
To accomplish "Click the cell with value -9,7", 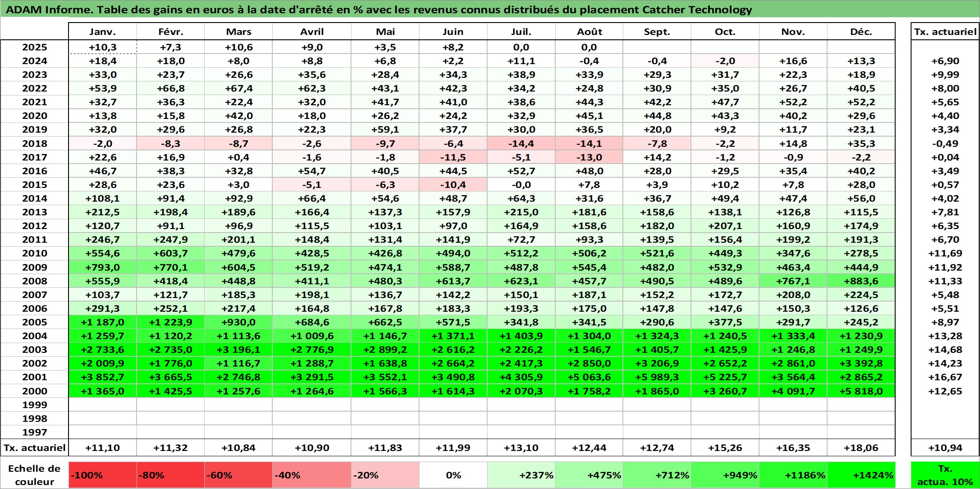I will (x=385, y=144).
